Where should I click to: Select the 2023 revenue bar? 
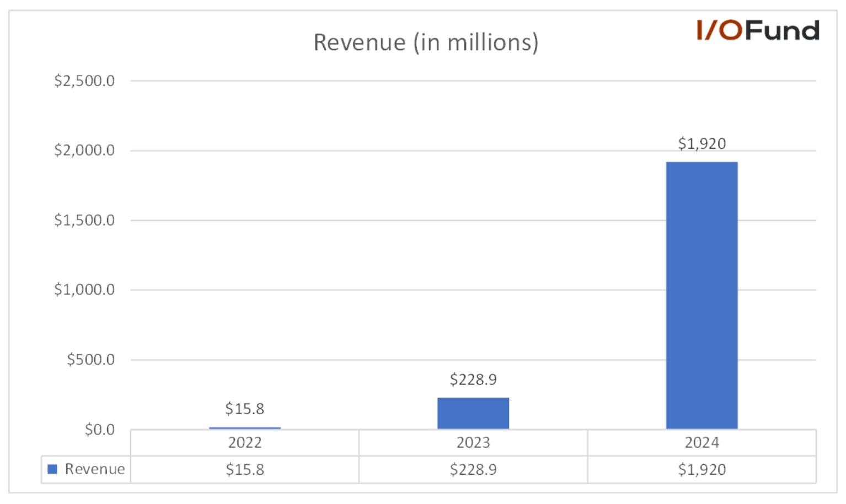point(473,413)
